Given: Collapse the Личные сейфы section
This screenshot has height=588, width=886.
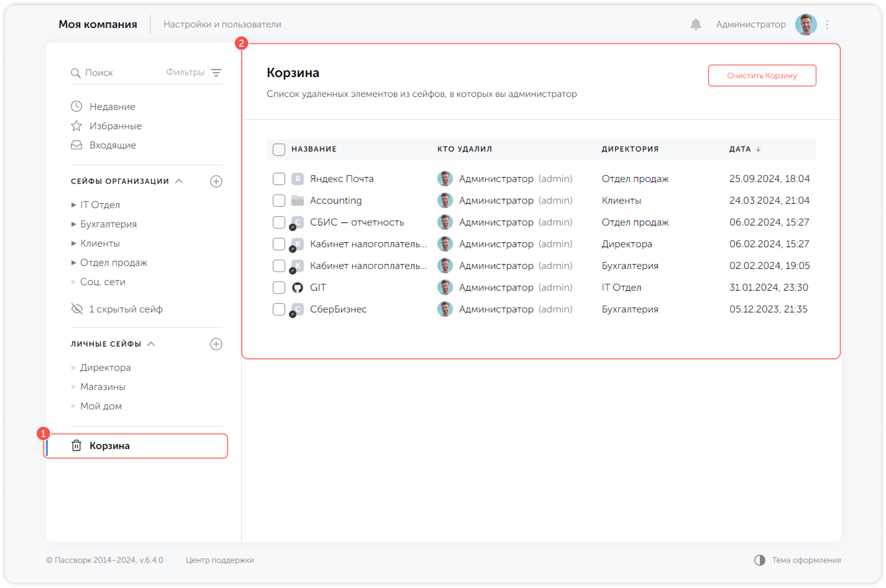Looking at the screenshot, I should tap(151, 344).
